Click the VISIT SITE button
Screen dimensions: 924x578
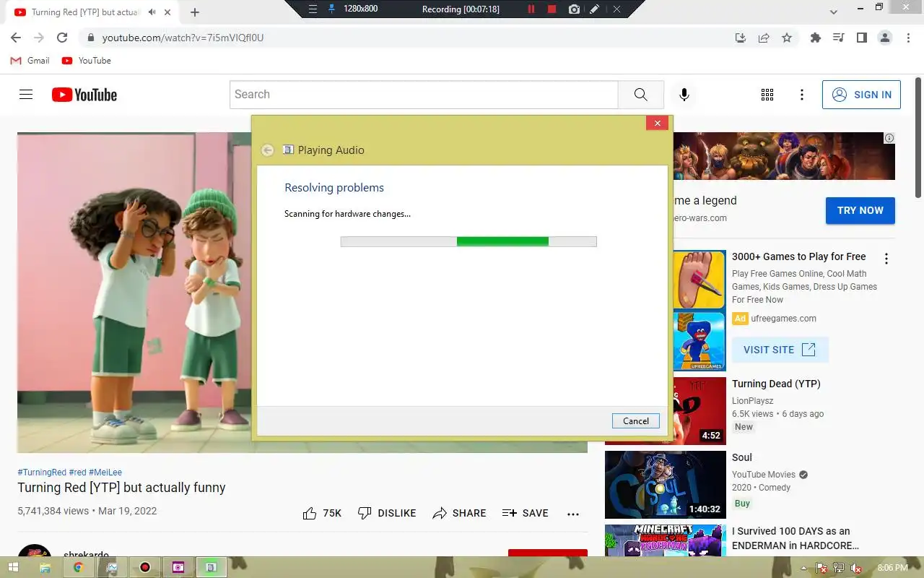[x=780, y=350]
